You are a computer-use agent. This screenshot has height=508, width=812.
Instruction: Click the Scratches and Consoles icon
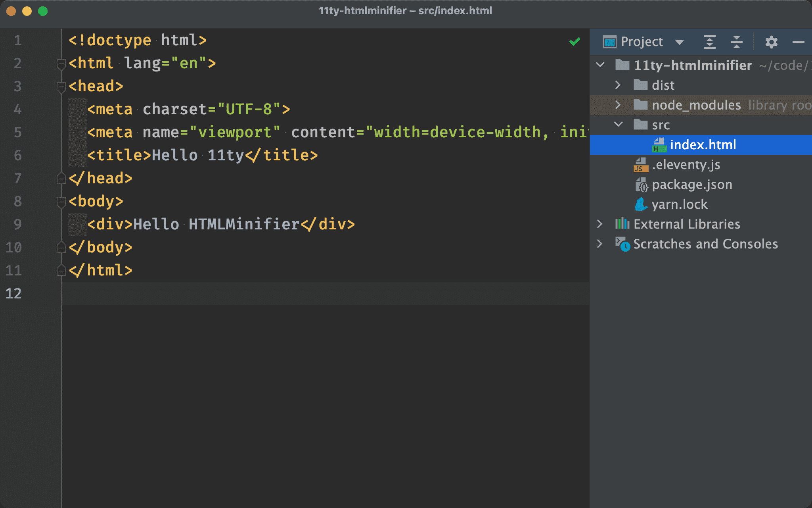click(622, 244)
